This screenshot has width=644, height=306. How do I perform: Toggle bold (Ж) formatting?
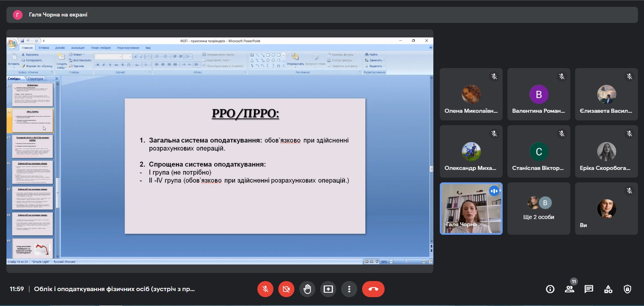pos(97,64)
